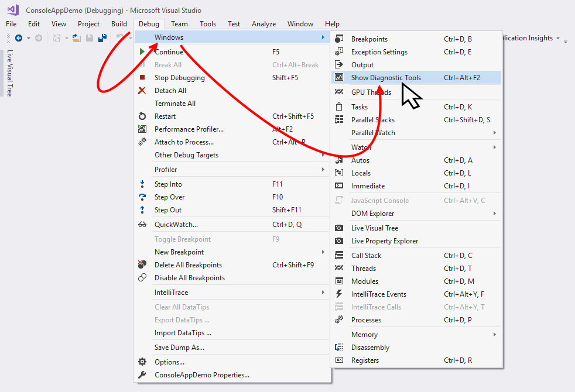Click the Performance Profiler icon
Image resolution: width=575 pixels, height=392 pixels.
point(142,129)
